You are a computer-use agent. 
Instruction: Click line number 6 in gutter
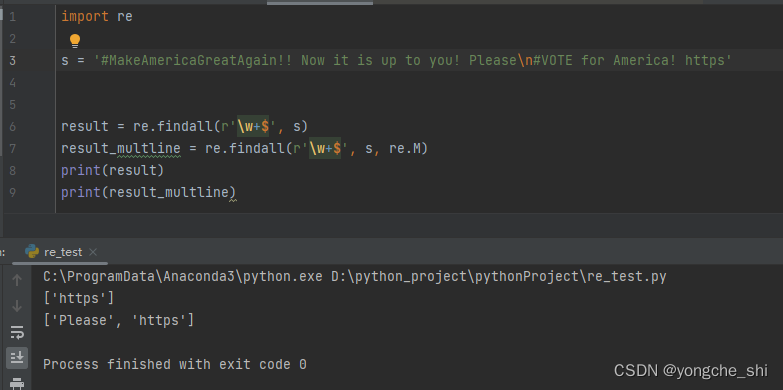[12, 127]
